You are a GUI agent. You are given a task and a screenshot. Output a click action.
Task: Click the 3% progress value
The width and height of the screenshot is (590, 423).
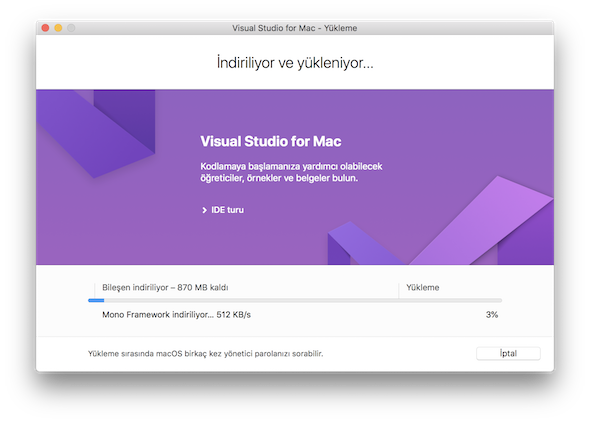tap(492, 315)
